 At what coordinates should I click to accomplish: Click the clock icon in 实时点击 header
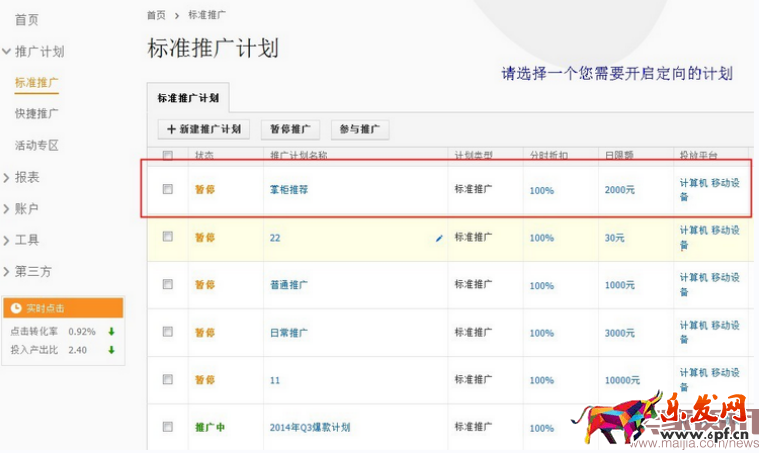point(16,308)
